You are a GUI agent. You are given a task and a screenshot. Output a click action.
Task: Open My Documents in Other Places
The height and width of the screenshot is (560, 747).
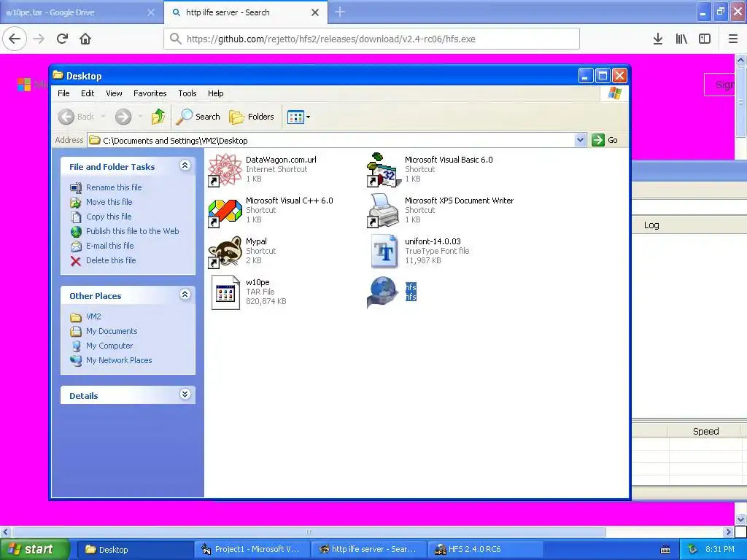coord(112,331)
